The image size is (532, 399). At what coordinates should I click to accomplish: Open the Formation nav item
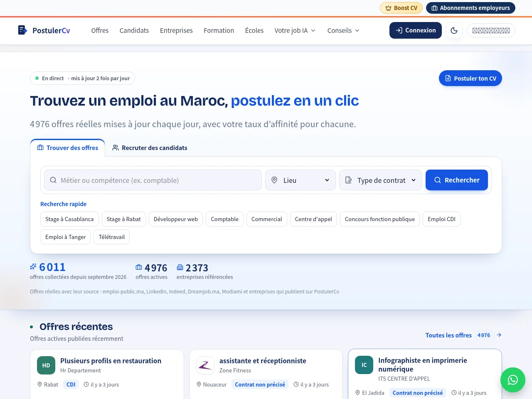click(219, 30)
